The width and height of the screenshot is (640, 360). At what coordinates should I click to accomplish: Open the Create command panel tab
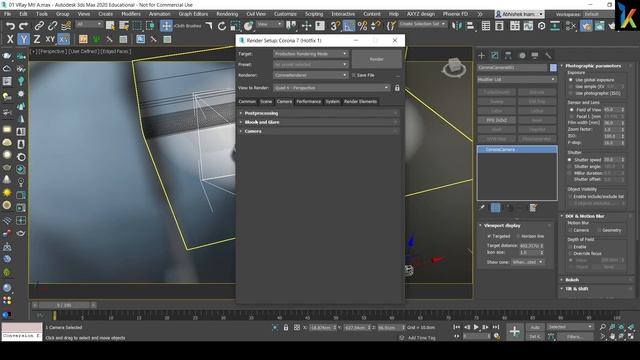[482, 56]
